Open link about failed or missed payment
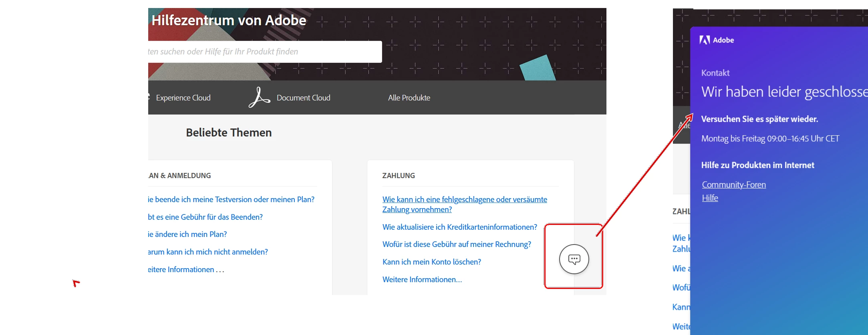The image size is (868, 335). (x=465, y=204)
